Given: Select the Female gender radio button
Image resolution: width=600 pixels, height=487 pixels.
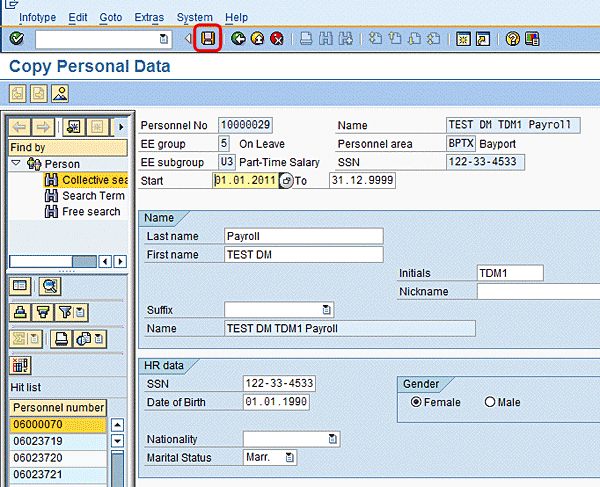Looking at the screenshot, I should [415, 402].
